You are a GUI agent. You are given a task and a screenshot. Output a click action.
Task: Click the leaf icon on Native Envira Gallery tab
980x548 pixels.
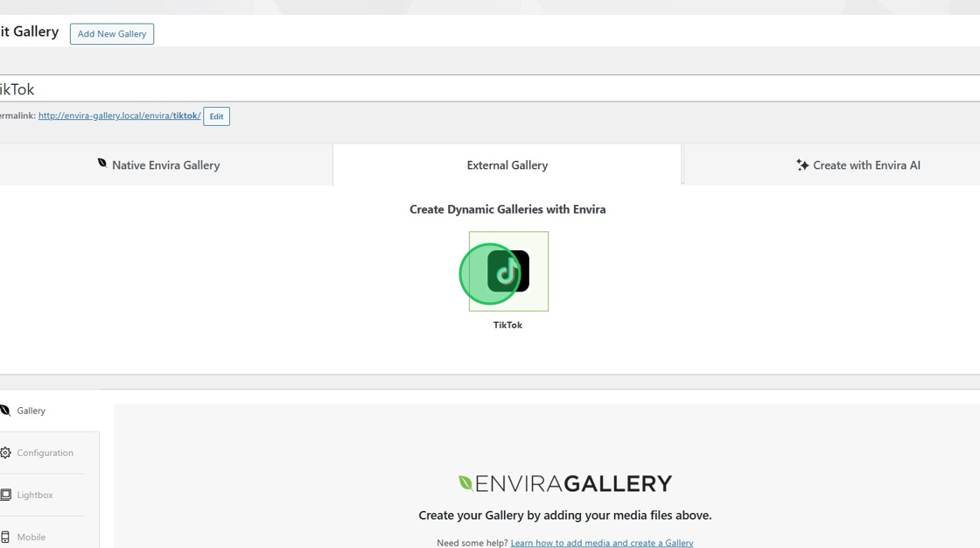tap(101, 164)
